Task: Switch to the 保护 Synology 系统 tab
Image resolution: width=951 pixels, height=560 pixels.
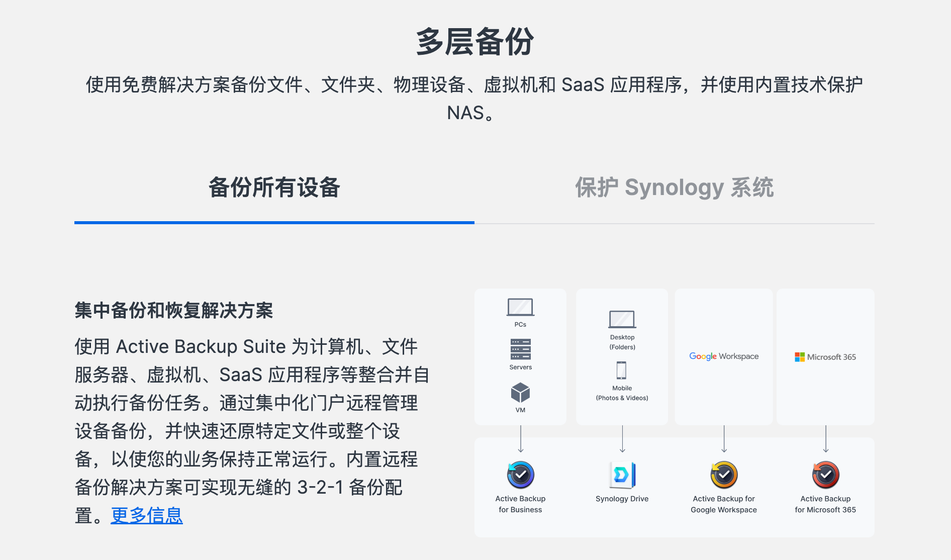Action: (674, 188)
